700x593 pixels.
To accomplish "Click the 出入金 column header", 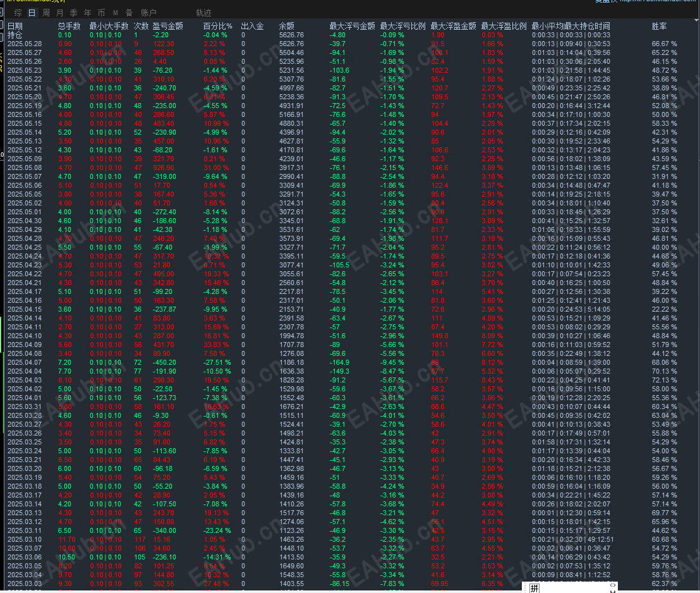I will click(252, 26).
